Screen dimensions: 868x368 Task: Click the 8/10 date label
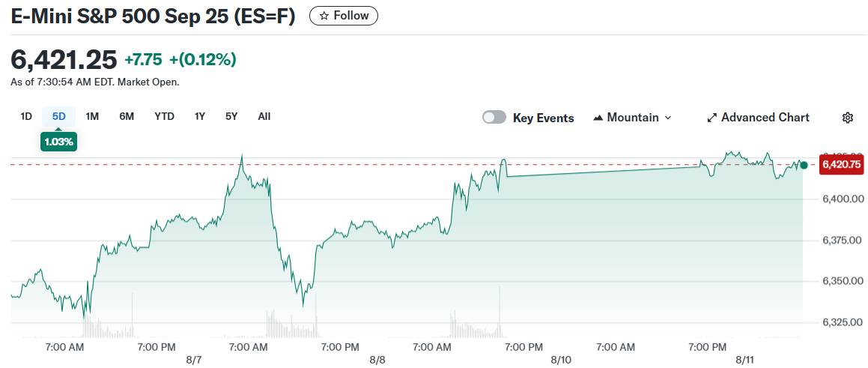pos(560,360)
